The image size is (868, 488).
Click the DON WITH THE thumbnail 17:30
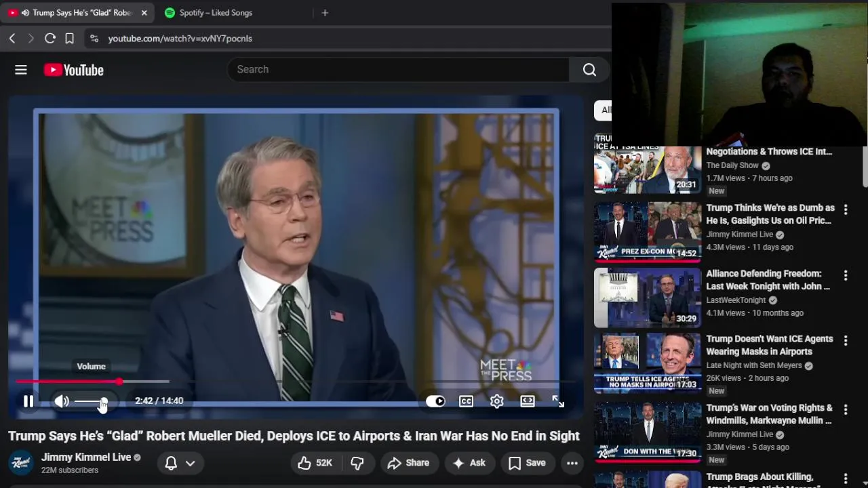[x=648, y=432]
